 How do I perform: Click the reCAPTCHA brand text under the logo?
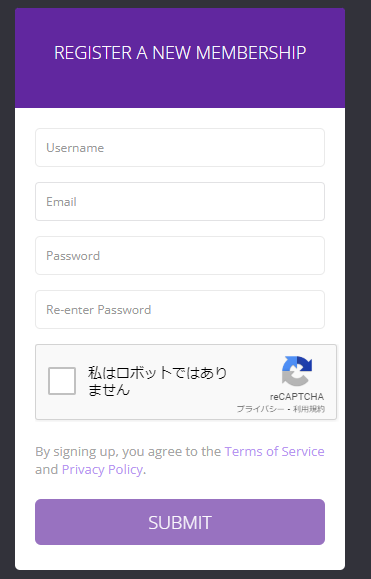click(297, 397)
